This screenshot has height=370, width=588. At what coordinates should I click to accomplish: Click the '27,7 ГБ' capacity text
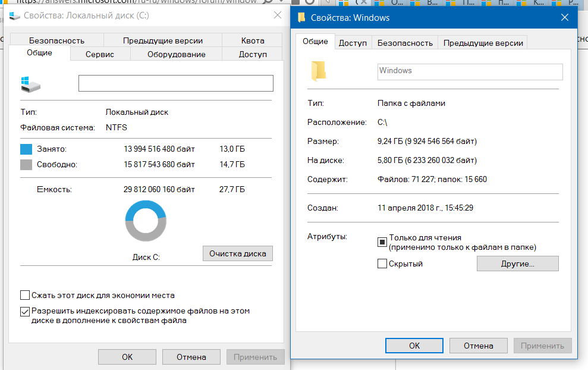point(232,190)
